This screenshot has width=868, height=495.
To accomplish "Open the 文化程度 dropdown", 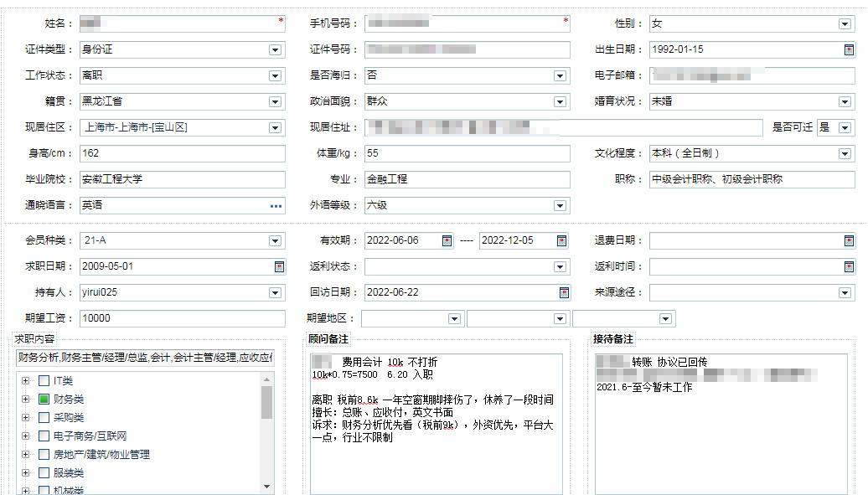I will 845,154.
